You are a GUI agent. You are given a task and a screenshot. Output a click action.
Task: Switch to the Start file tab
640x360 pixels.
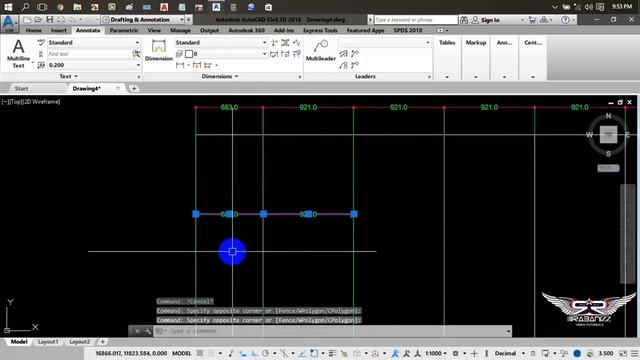21,88
